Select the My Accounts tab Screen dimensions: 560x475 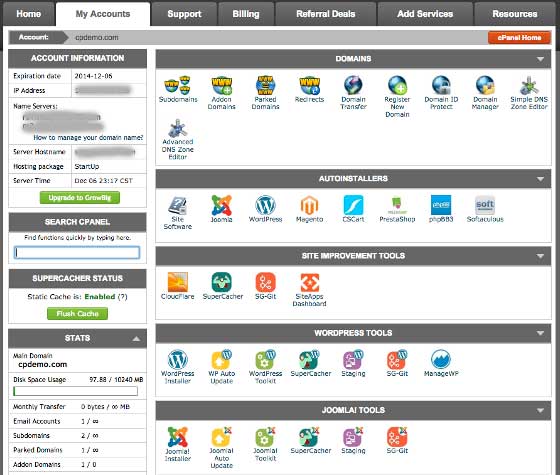coord(103,14)
